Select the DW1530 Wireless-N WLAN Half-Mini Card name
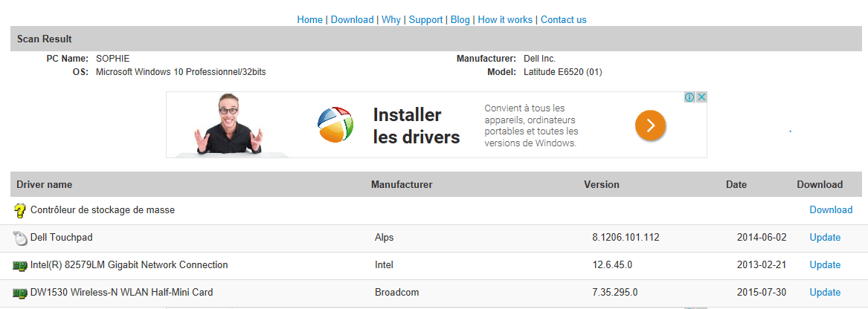 tap(122, 293)
